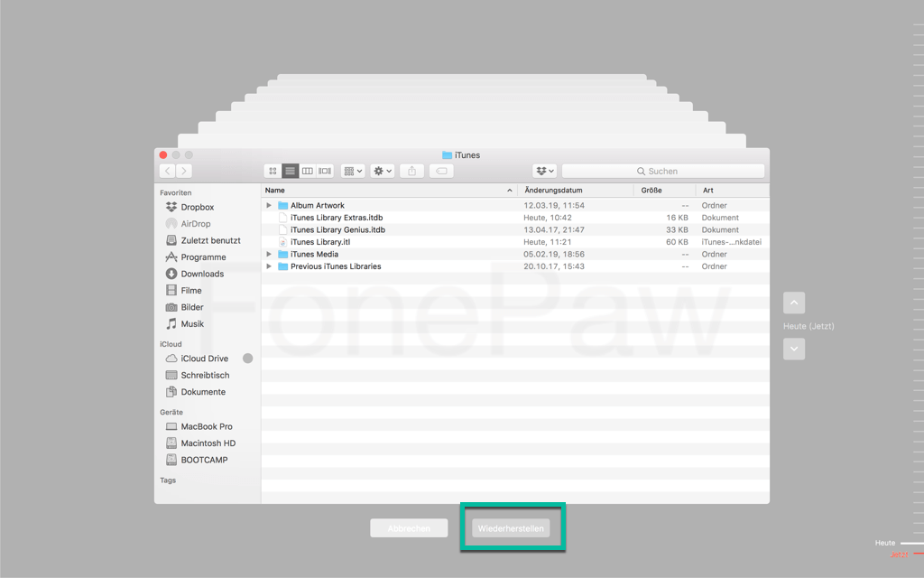
Task: Go to earlier backup with up arrow
Action: (x=794, y=303)
